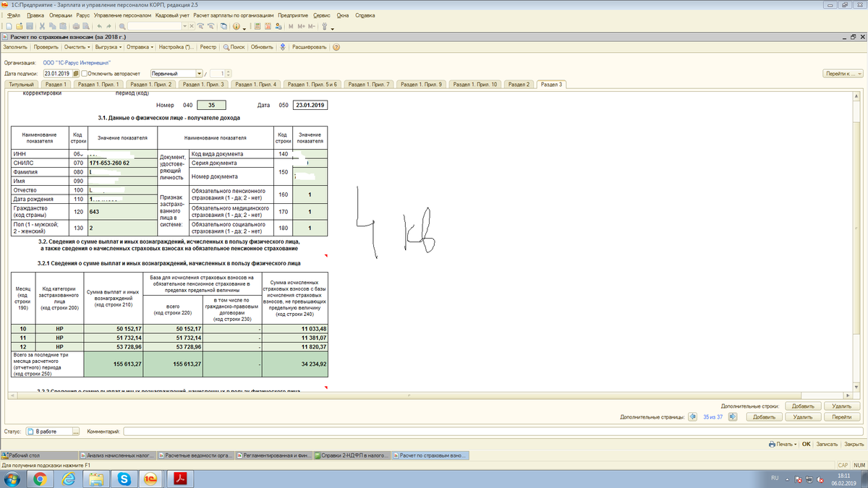This screenshot has width=868, height=488.
Task: Click the magnifier search icon in main toolbar
Action: (122, 26)
